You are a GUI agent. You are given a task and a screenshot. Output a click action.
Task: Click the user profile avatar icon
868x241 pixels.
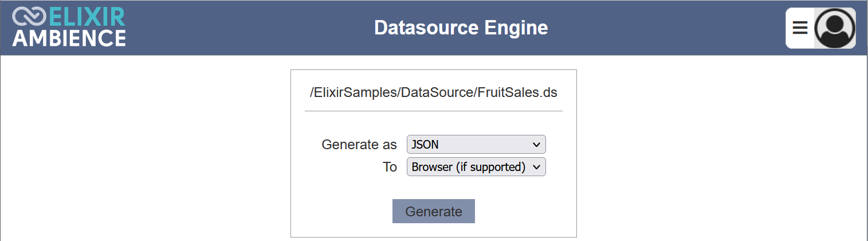pos(835,28)
